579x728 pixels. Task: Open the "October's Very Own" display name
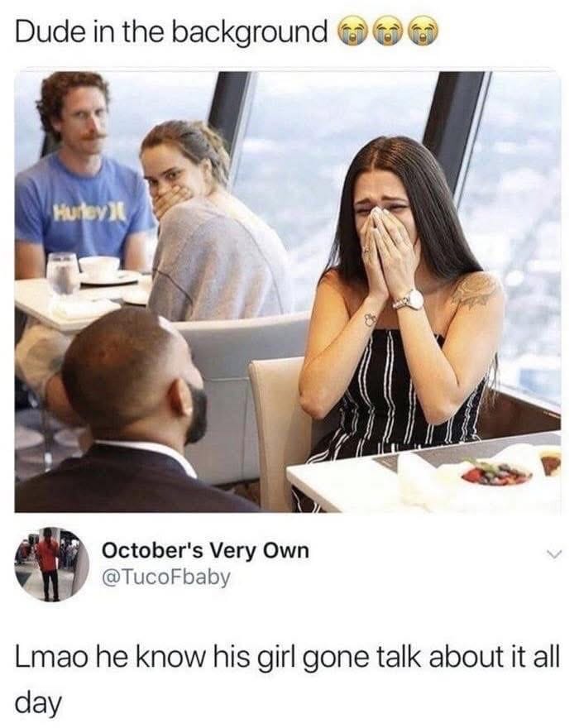click(205, 551)
